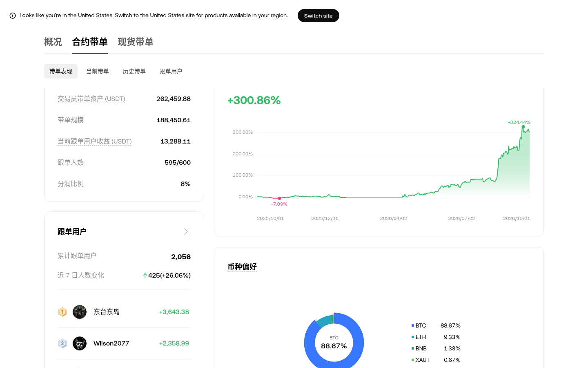Click the info icon in region banner

click(x=13, y=16)
